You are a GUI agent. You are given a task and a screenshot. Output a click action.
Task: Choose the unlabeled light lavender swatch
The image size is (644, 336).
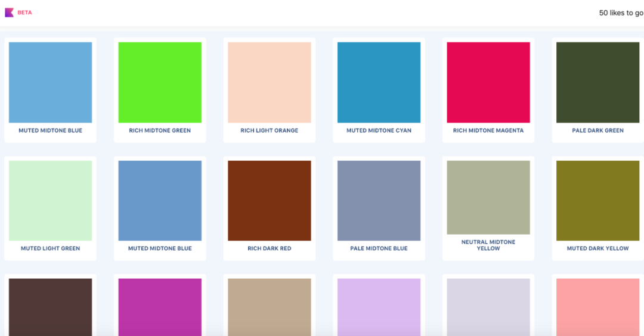pyautogui.click(x=379, y=307)
